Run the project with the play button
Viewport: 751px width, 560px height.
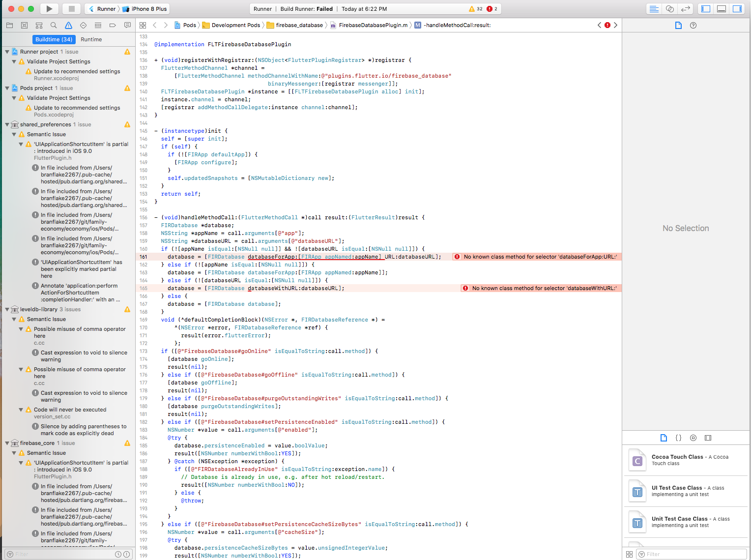tap(49, 8)
